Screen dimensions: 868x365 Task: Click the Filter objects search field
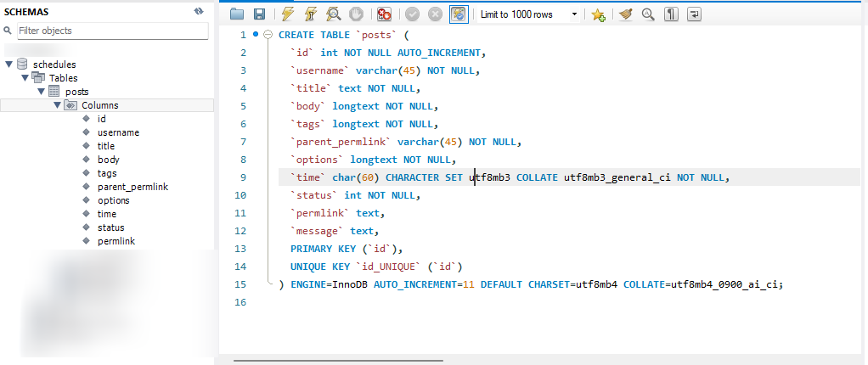click(113, 31)
